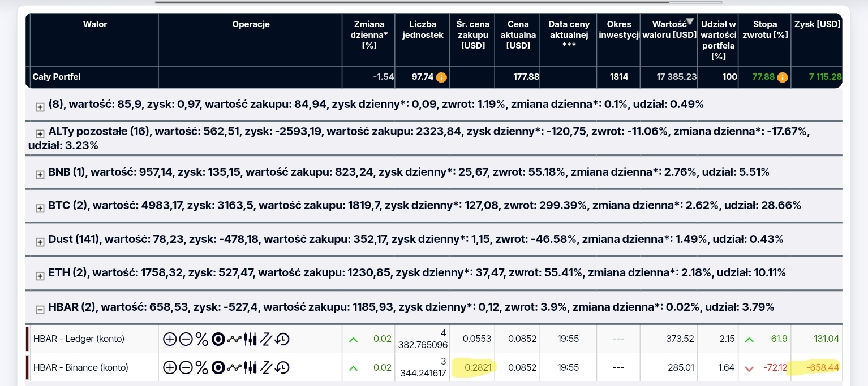Screen dimensions: 868x386
Task: Expand the Dust (141) group
Action: tap(40, 242)
